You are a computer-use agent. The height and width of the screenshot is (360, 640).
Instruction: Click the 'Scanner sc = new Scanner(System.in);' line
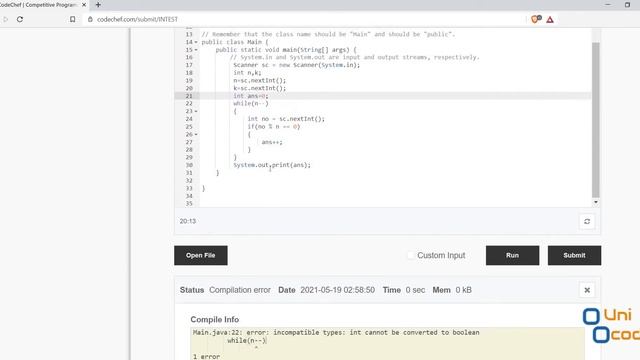[x=297, y=65]
